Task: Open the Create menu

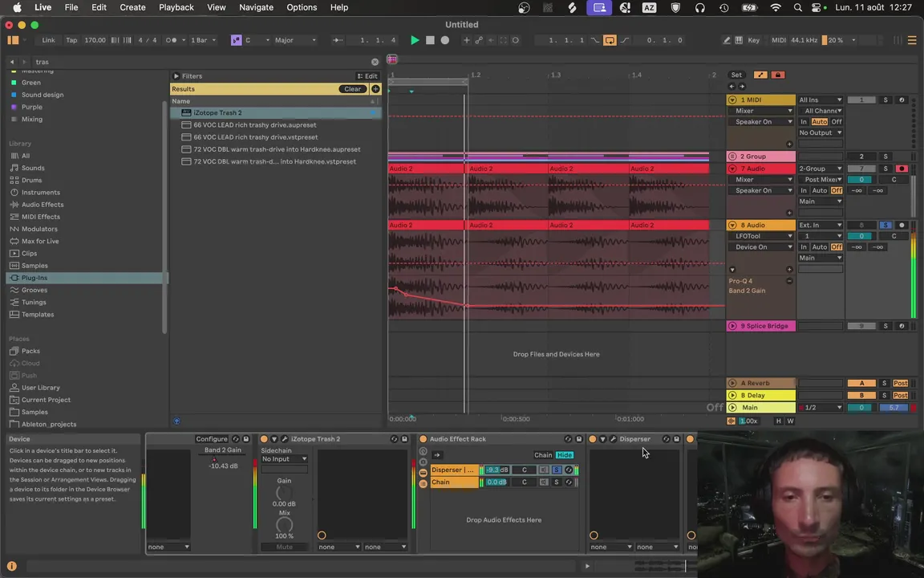Action: (x=132, y=7)
